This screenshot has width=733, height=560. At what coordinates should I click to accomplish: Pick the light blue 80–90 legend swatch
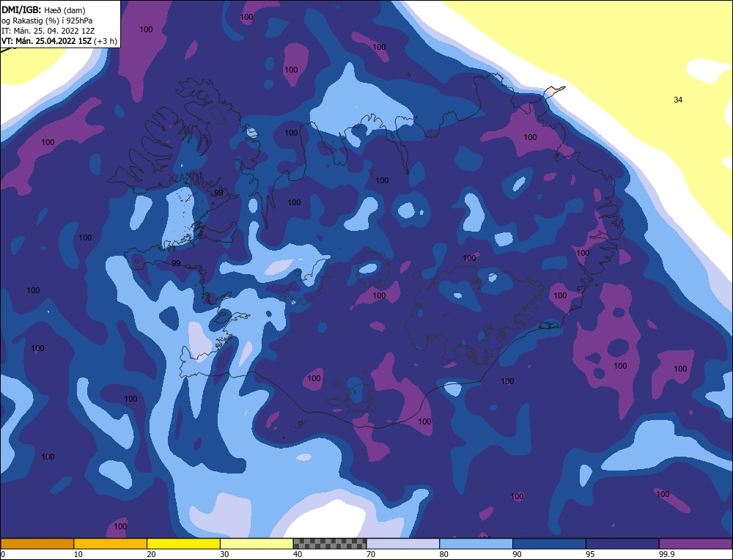(x=476, y=543)
